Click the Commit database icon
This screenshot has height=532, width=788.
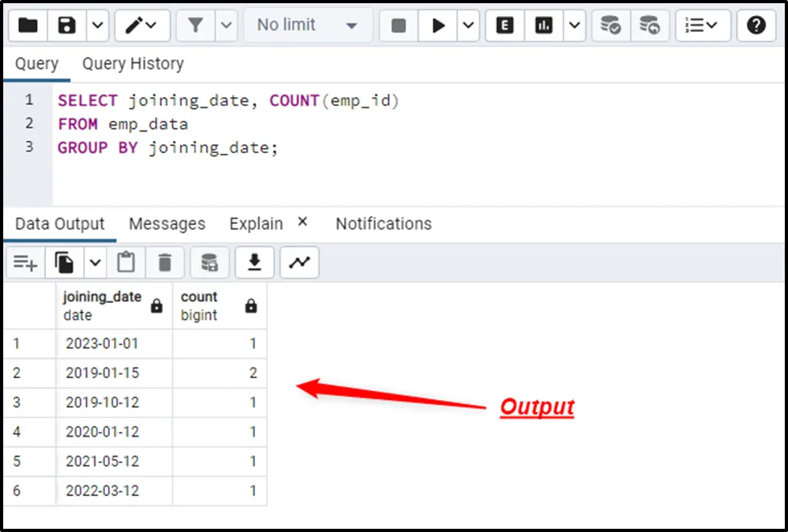pyautogui.click(x=611, y=26)
